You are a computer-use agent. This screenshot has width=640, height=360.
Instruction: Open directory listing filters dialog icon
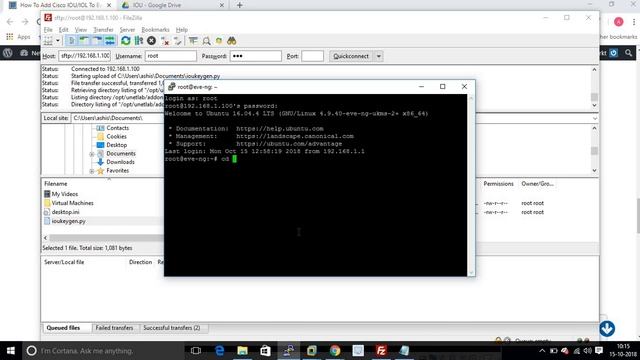(193, 41)
